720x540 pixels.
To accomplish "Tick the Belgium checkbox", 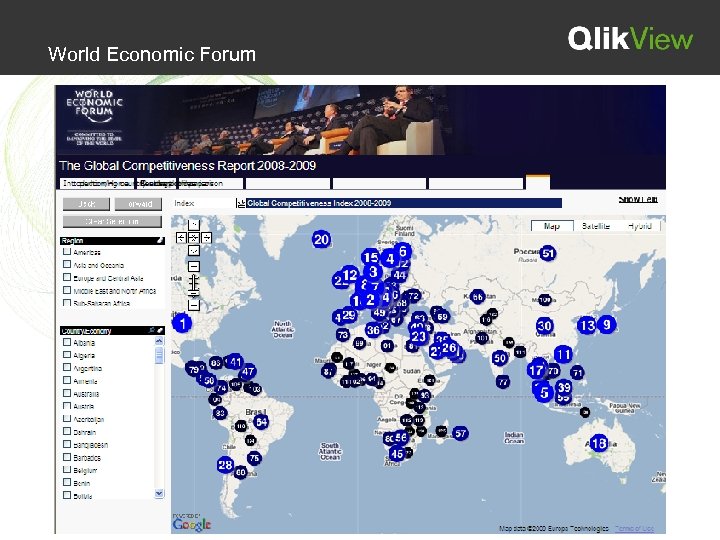I will pyautogui.click(x=67, y=469).
